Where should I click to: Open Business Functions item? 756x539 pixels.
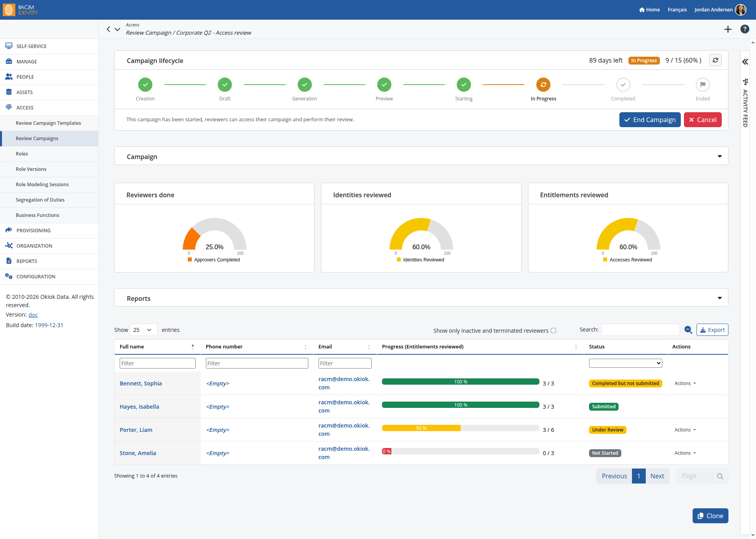click(49, 215)
